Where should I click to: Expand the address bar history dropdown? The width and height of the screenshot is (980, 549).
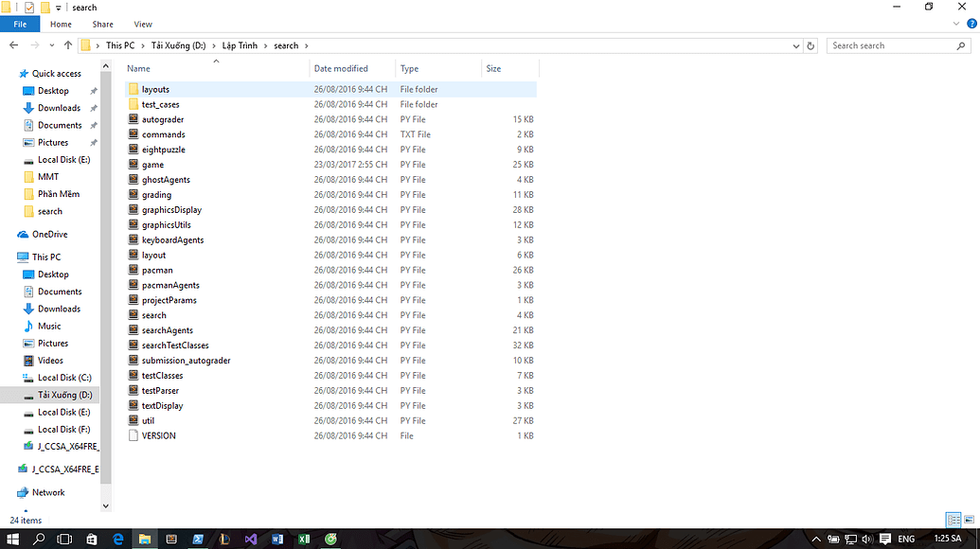(796, 44)
